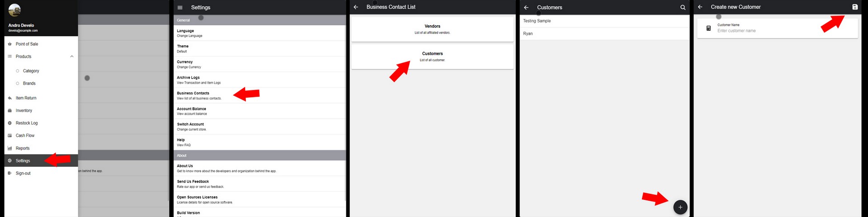Image resolution: width=868 pixels, height=217 pixels.
Task: Open Point of Sale from the drawer
Action: click(41, 44)
